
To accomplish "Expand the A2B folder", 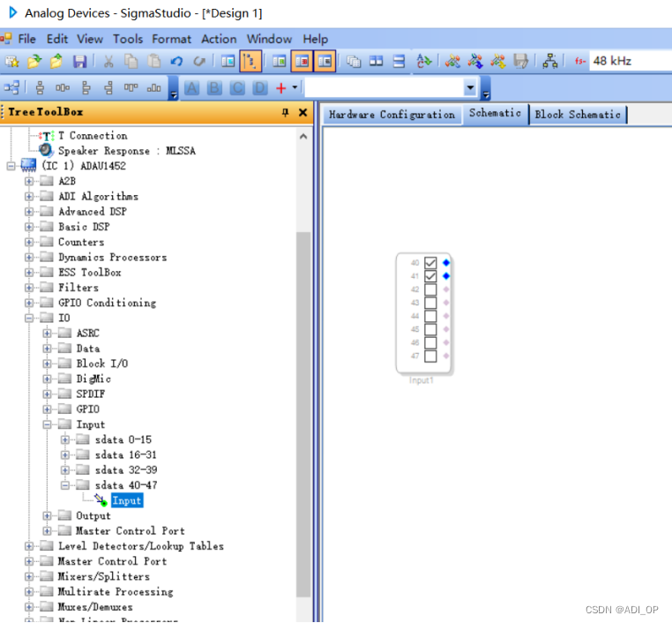I will [29, 182].
